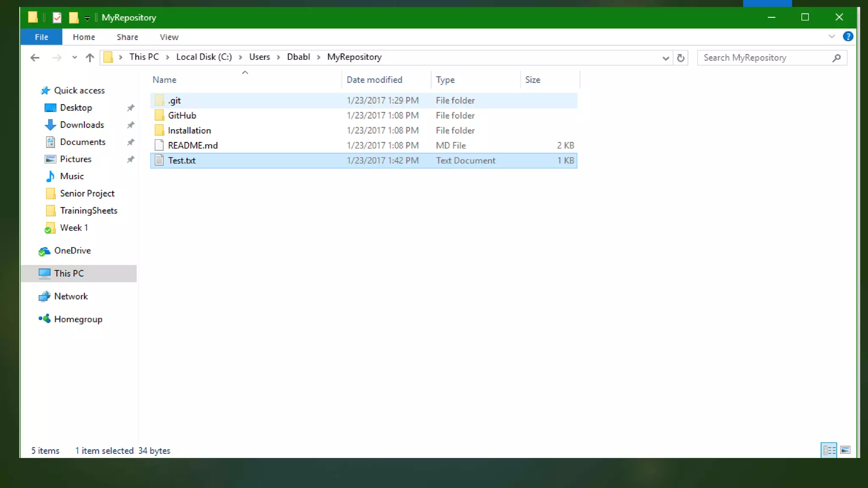This screenshot has height=488, width=868.
Task: Open the File menu tab
Action: click(x=42, y=37)
